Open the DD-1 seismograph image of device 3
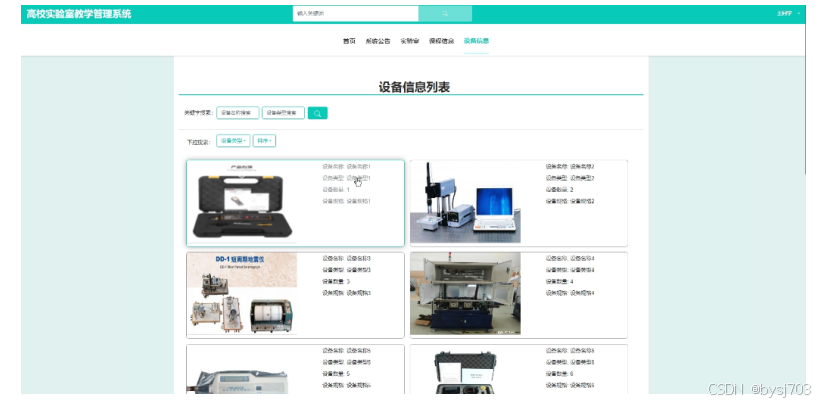Screen dimensions: 830x405 click(242, 294)
